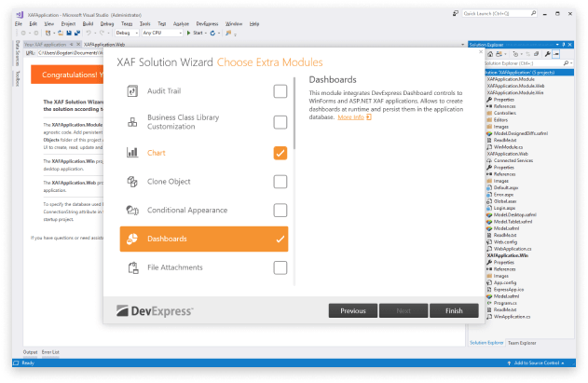Click the Open File folder toolbar icon

[x=61, y=33]
